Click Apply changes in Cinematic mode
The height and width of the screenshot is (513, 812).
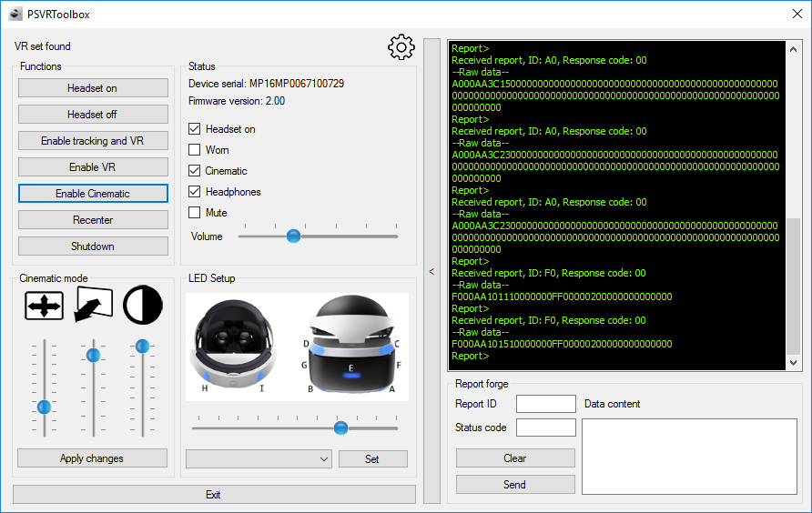92,458
